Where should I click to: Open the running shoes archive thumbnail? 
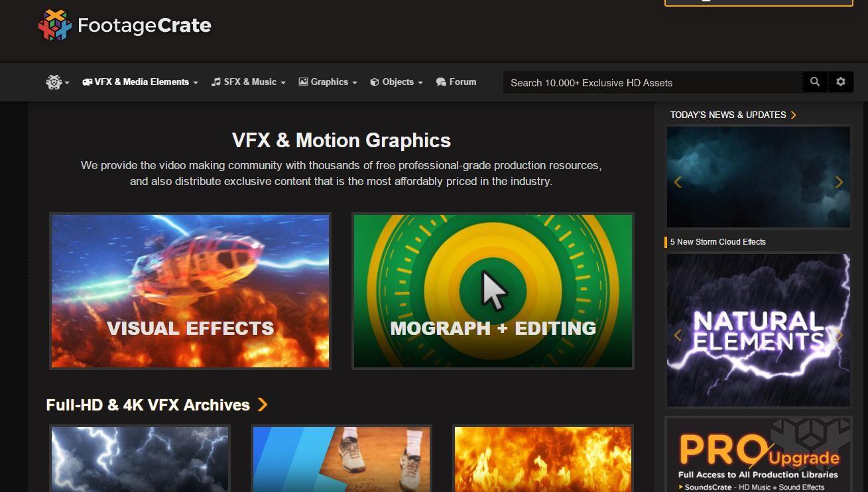point(341,459)
